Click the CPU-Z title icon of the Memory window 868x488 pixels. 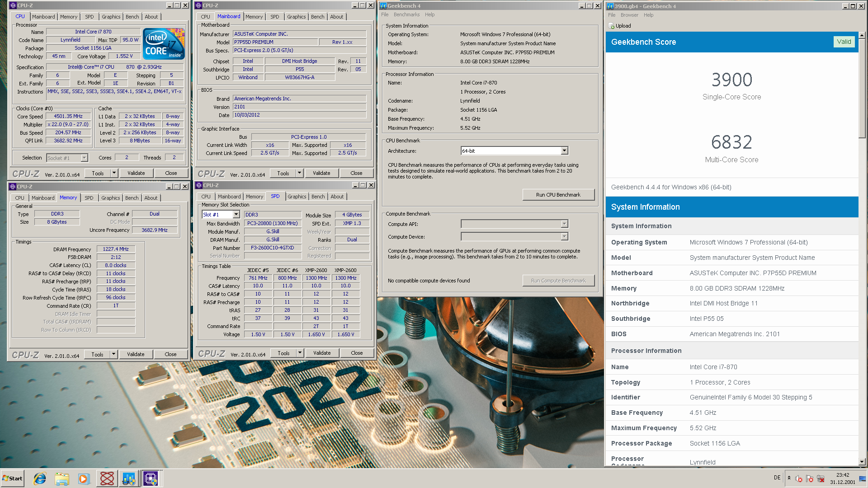tap(13, 187)
